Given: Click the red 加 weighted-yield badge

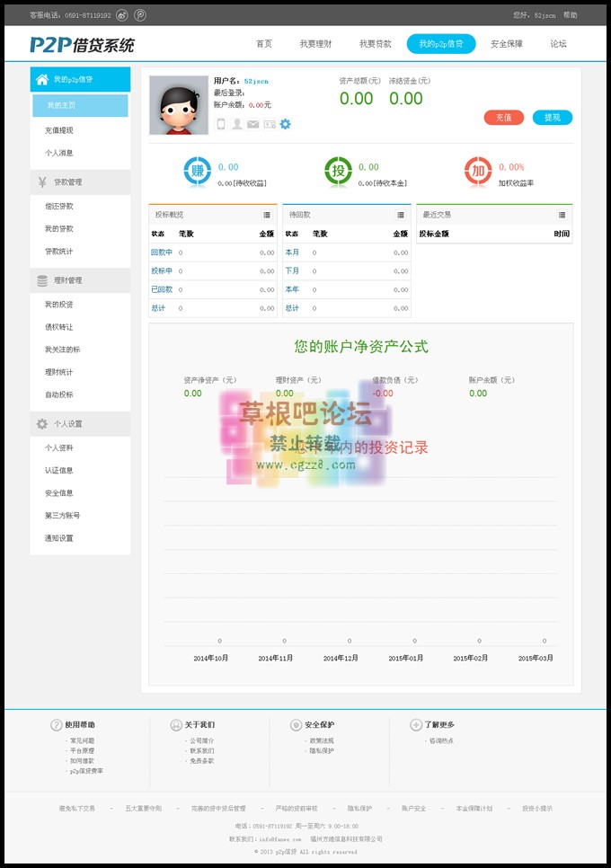Looking at the screenshot, I should (x=478, y=171).
